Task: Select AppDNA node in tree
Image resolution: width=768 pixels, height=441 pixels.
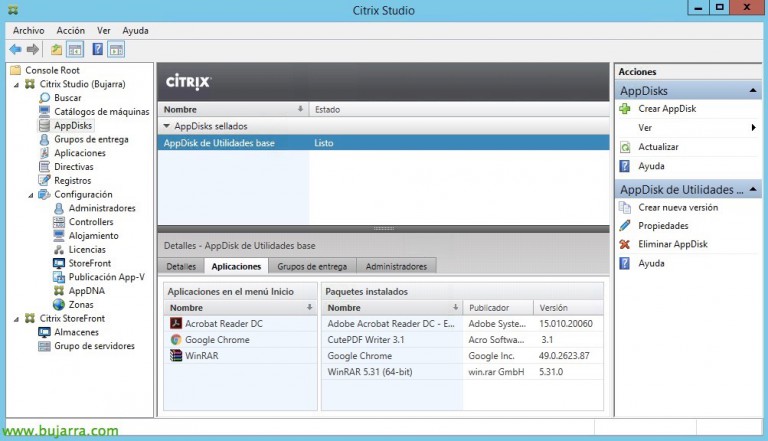Action: [x=87, y=291]
